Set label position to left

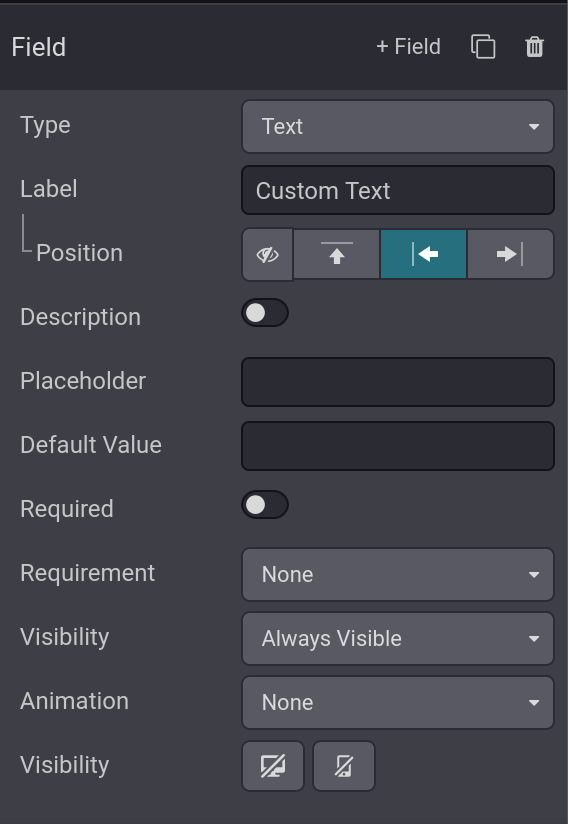point(424,254)
